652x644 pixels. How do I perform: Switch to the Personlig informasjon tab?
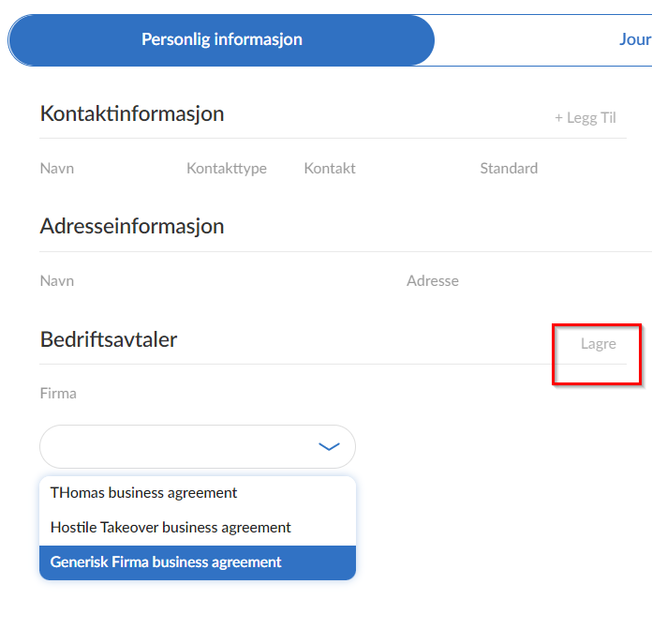pos(221,40)
